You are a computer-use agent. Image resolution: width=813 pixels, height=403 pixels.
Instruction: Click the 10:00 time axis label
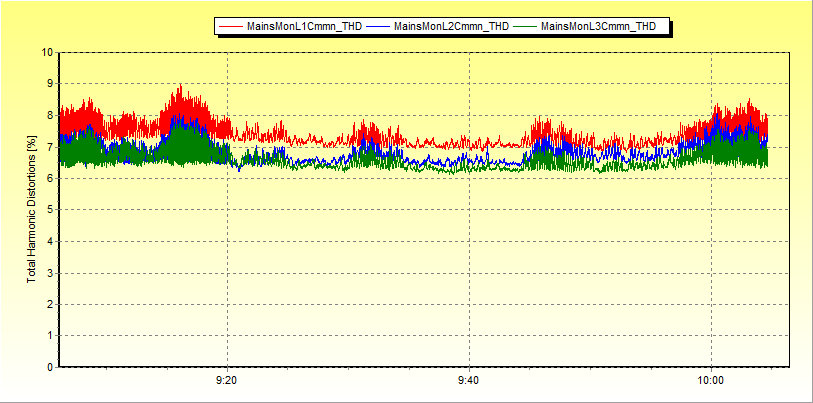click(710, 381)
